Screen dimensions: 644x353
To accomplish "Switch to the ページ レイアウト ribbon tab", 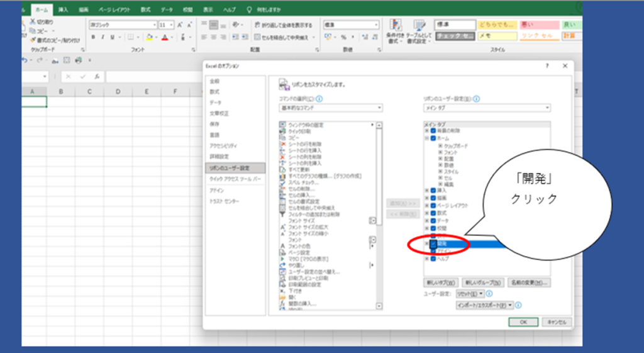I will click(x=113, y=9).
